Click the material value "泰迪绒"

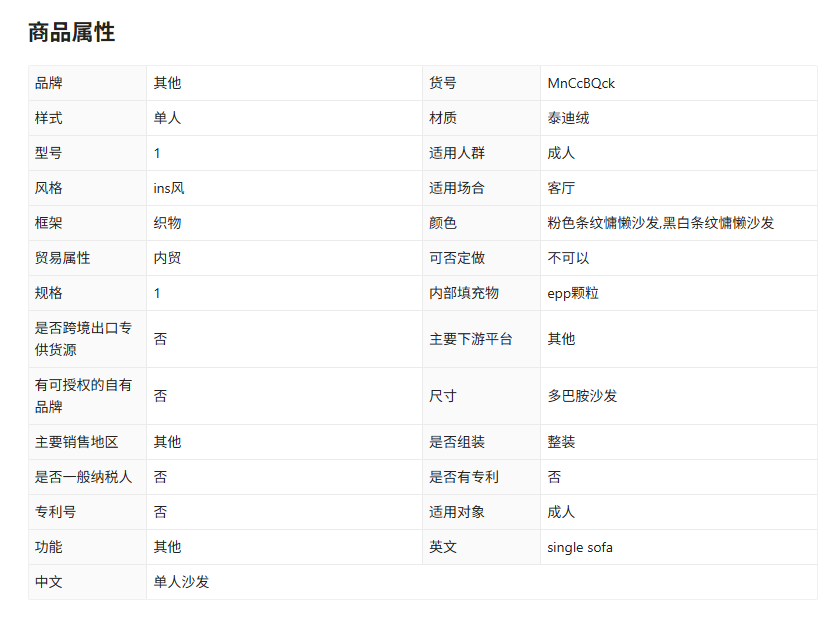pos(568,118)
